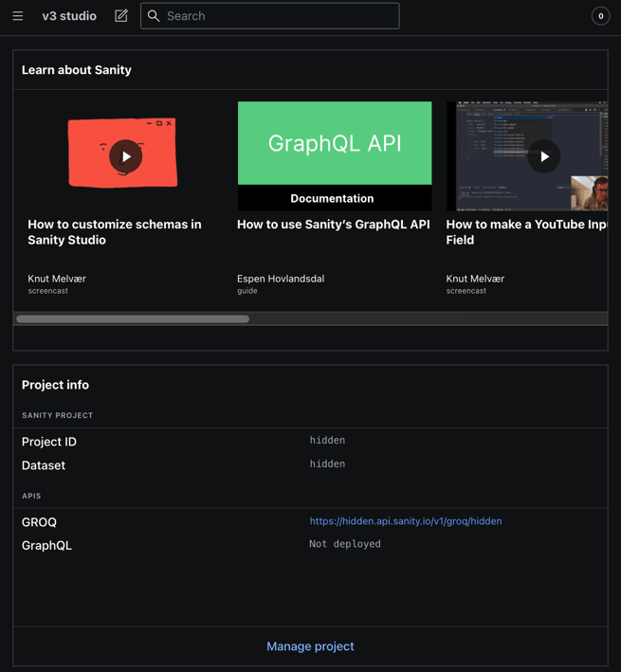Viewport: 621px width, 672px height.
Task: Click the 'Project info' heading
Action: point(55,385)
